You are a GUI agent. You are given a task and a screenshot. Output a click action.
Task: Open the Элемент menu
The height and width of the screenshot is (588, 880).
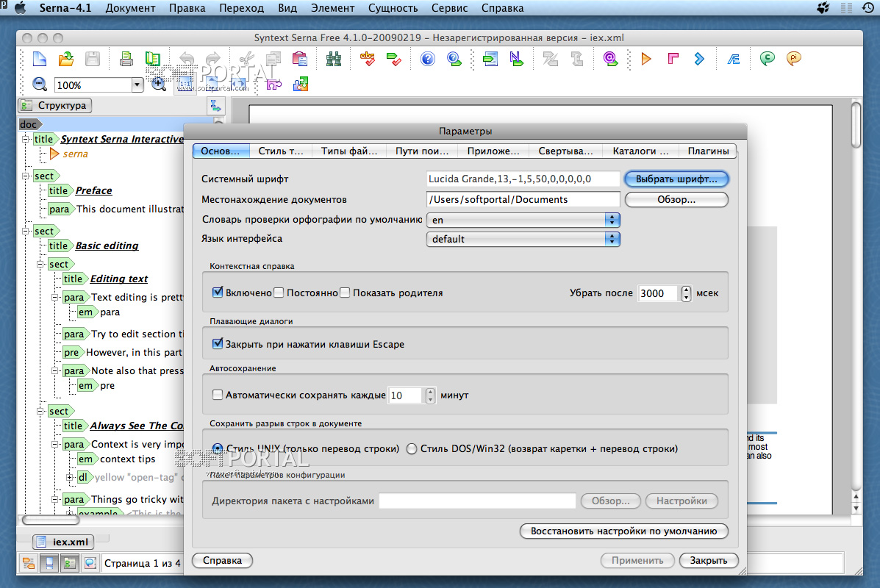pos(332,8)
